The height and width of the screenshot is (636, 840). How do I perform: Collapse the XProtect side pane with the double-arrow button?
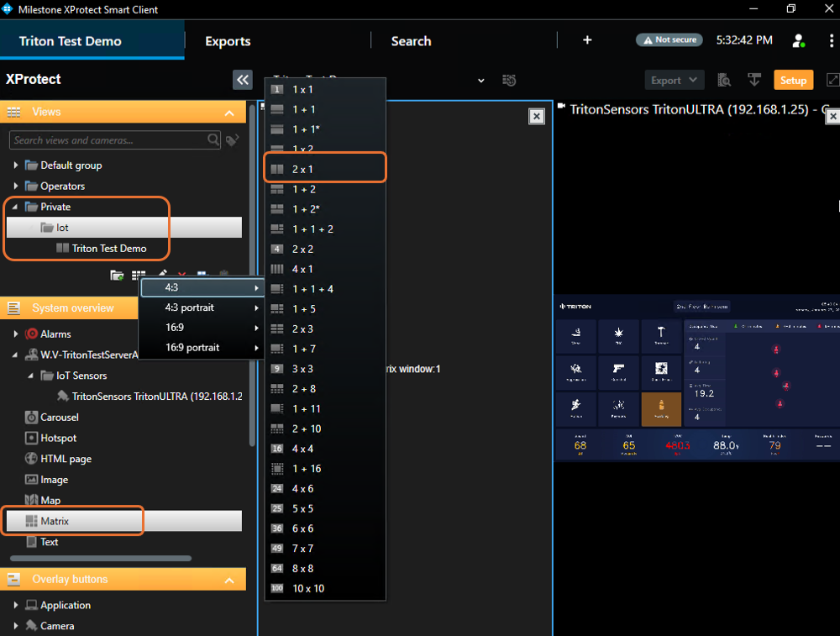(243, 80)
